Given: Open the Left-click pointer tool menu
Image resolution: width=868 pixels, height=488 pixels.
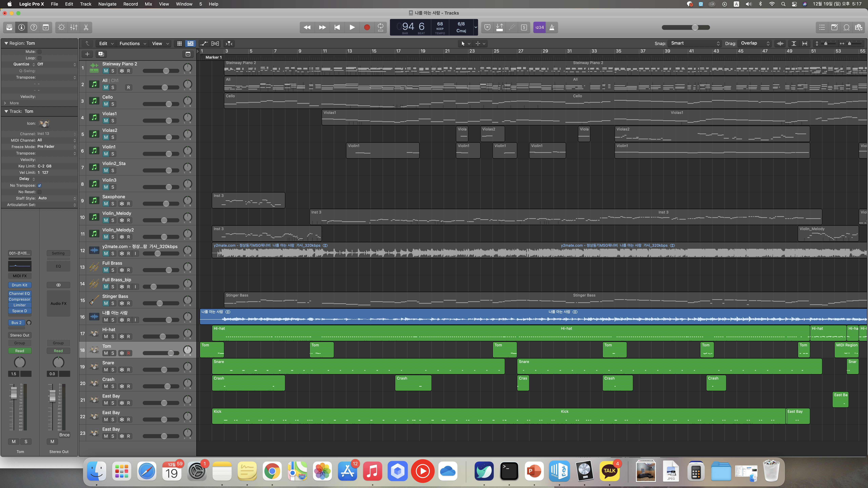Looking at the screenshot, I should pos(465,43).
